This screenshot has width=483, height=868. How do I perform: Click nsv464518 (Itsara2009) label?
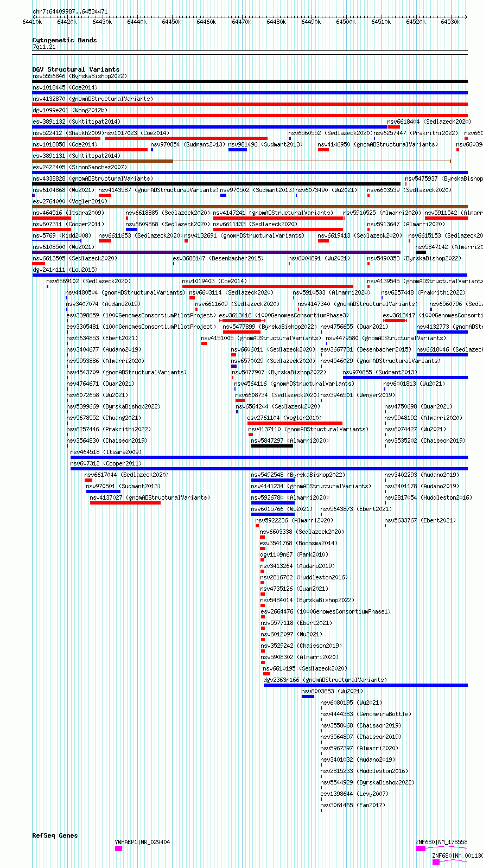click(106, 452)
